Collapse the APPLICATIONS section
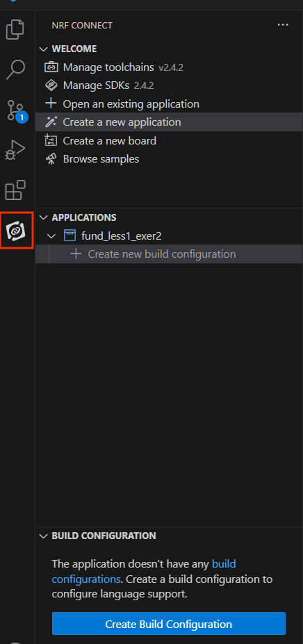Screen dimensions: 303x644 point(44,217)
